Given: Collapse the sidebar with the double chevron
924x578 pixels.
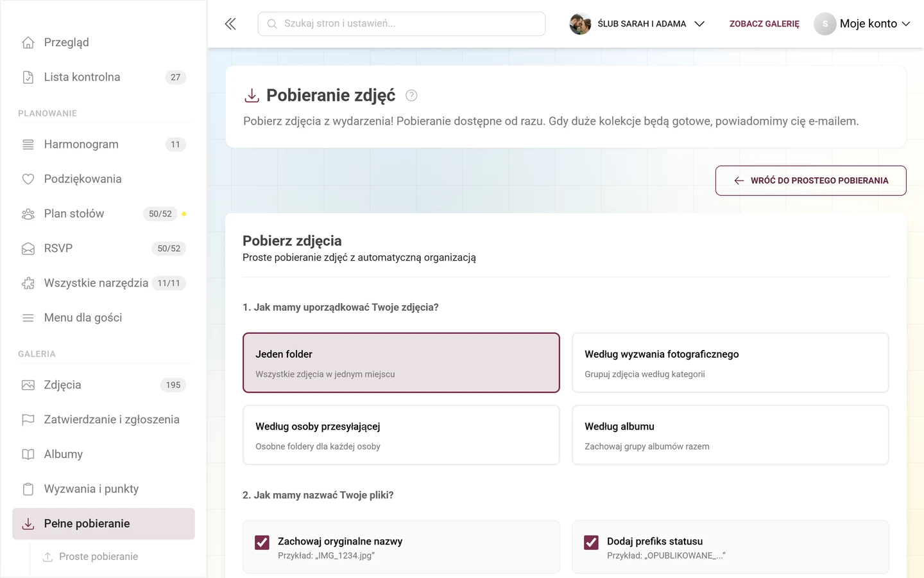Looking at the screenshot, I should [x=230, y=24].
